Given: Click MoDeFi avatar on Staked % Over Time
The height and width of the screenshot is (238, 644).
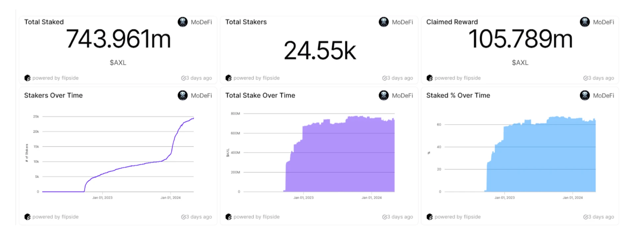Looking at the screenshot, I should pyautogui.click(x=585, y=95).
